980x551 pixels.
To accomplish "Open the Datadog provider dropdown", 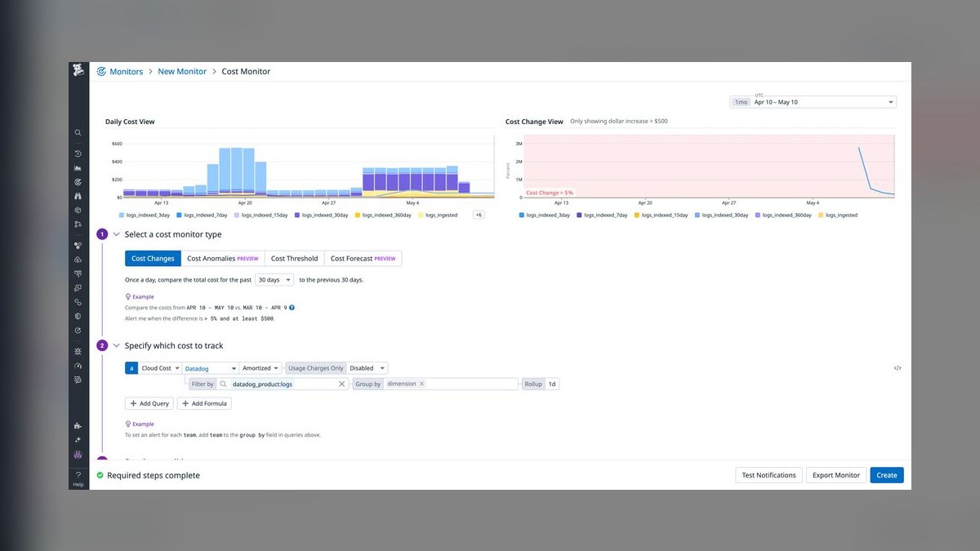I will (x=211, y=368).
